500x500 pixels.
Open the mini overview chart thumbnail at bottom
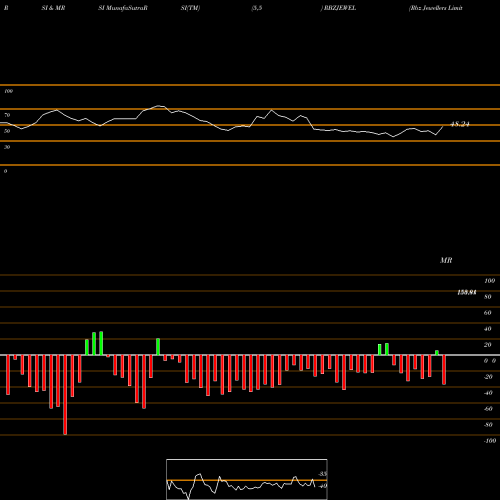tap(247, 479)
